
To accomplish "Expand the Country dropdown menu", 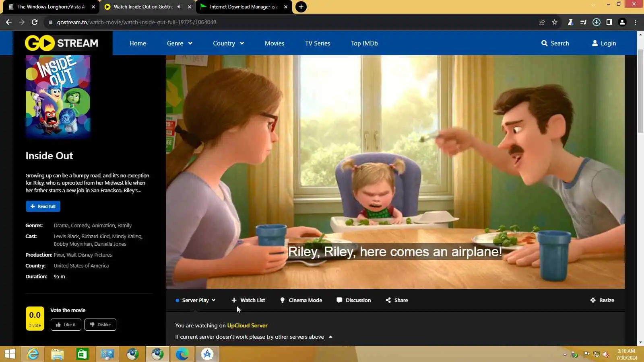I will click(228, 43).
